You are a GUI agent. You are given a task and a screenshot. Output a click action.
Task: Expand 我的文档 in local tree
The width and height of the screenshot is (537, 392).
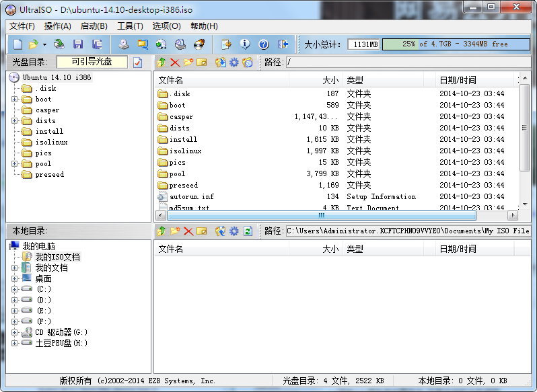14,268
